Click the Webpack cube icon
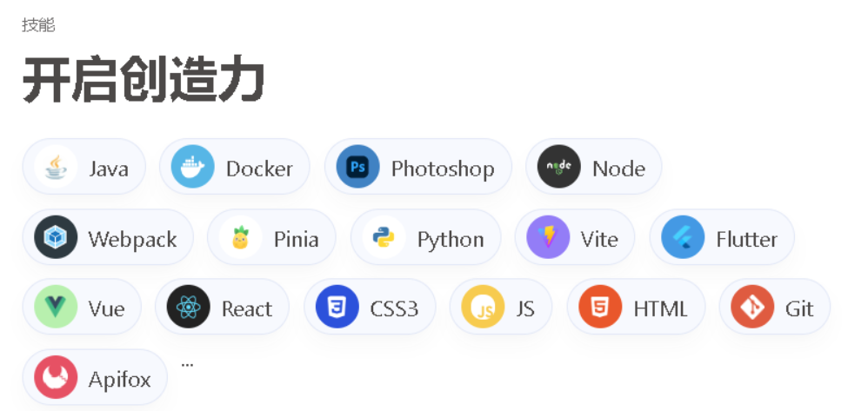Image resolution: width=868 pixels, height=411 pixels. pyautogui.click(x=56, y=237)
